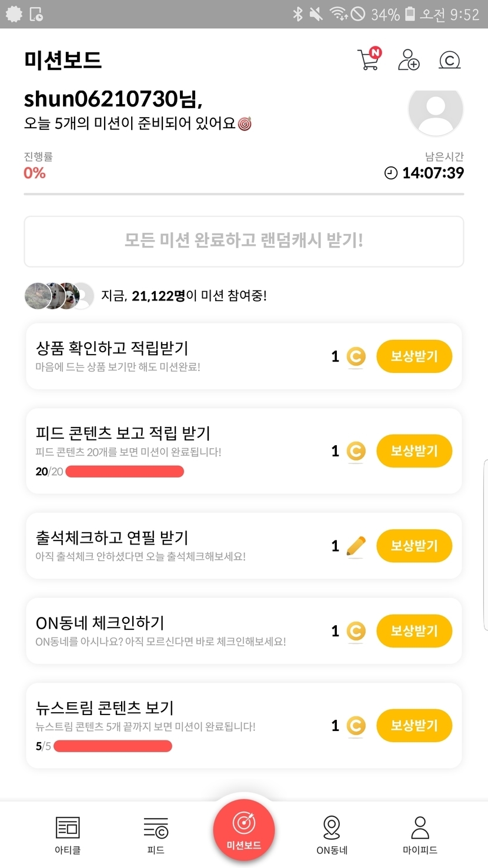This screenshot has width=488, height=868.
Task: Tap the remaining time clock icon
Action: [390, 173]
